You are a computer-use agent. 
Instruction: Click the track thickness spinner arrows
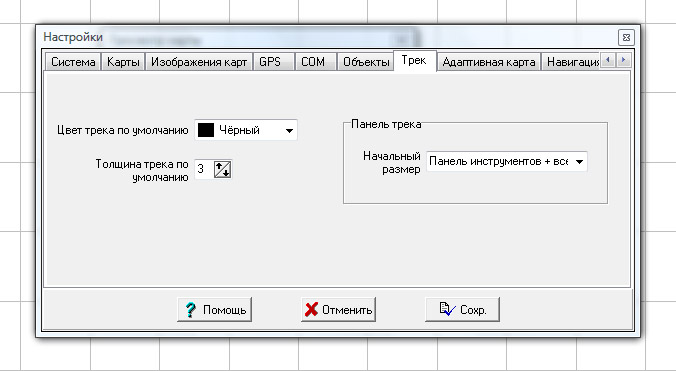point(222,169)
